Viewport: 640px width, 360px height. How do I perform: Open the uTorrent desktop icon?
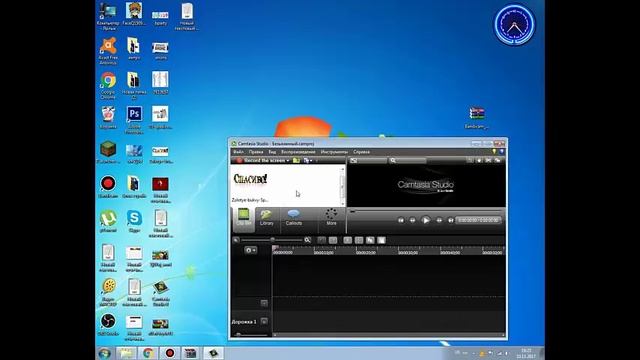click(x=108, y=221)
